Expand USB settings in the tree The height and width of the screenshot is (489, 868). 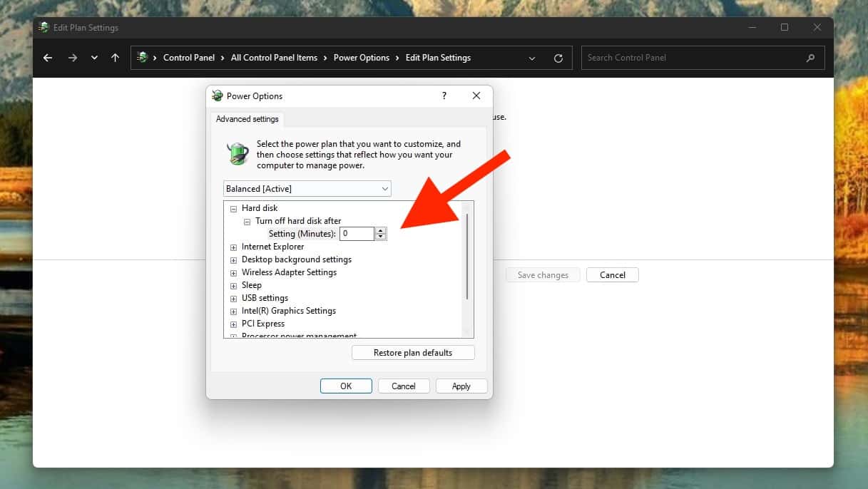[x=233, y=298]
